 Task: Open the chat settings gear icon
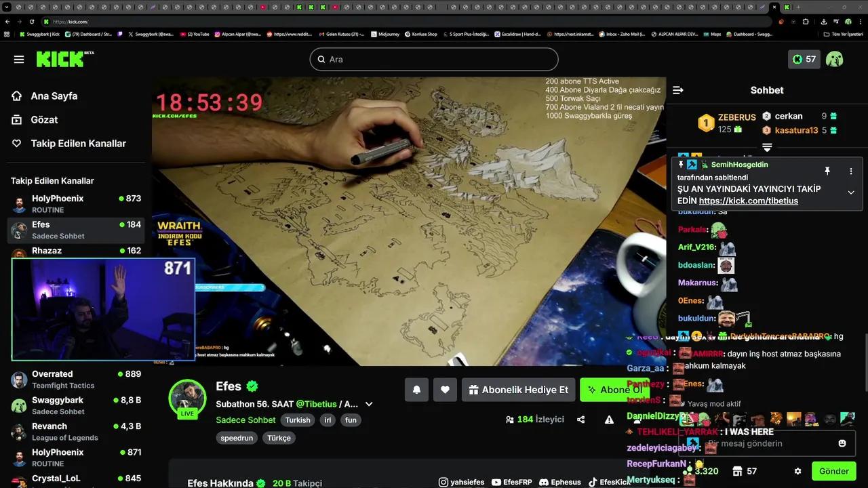coord(798,471)
